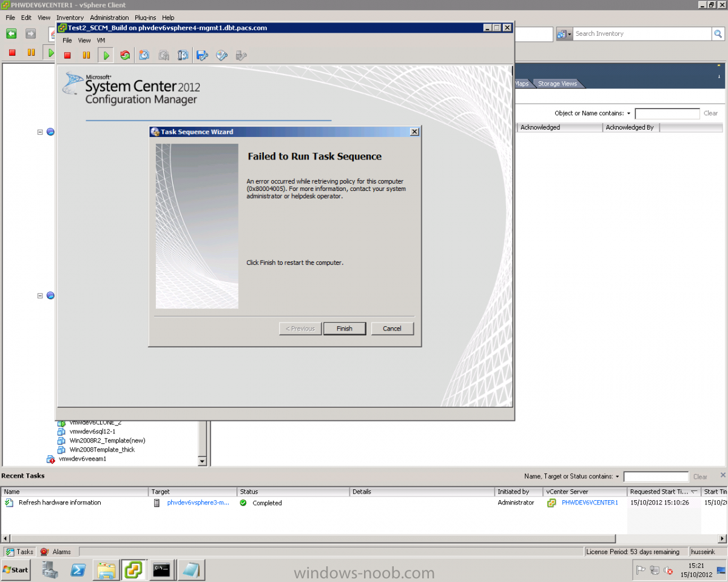Click the Suspend pause icon in VM console toolbar
The height and width of the screenshot is (582, 728).
pyautogui.click(x=86, y=55)
